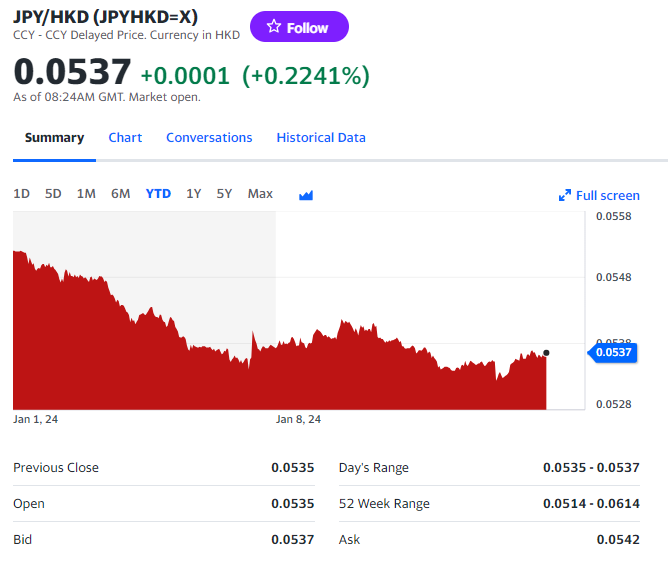Screen dimensions: 668x567
Task: Choose the YTD chart range
Action: (x=158, y=194)
